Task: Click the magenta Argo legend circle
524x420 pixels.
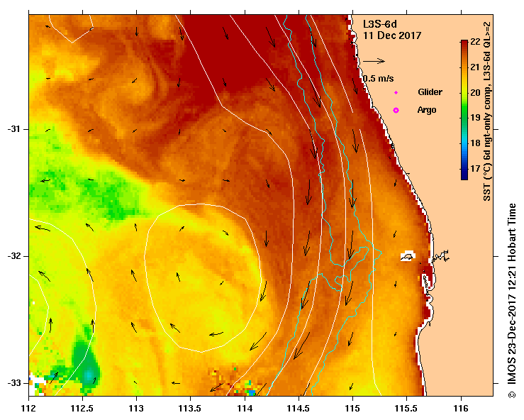Action: (396, 111)
